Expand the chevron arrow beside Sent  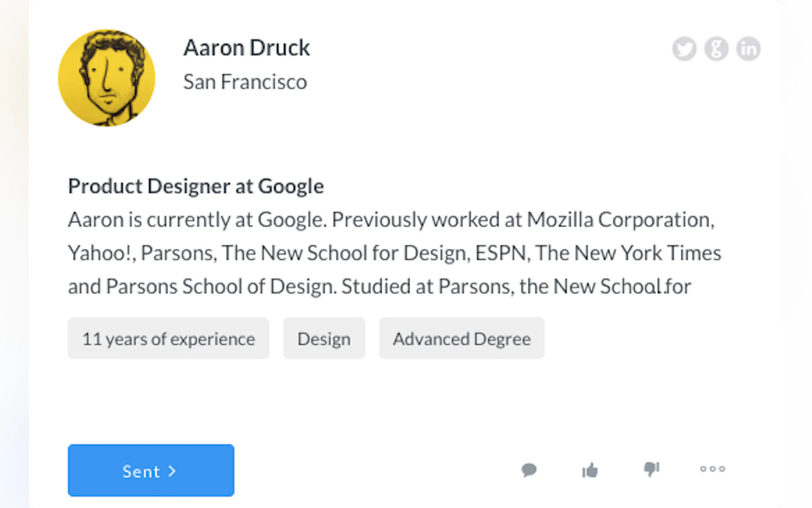172,471
